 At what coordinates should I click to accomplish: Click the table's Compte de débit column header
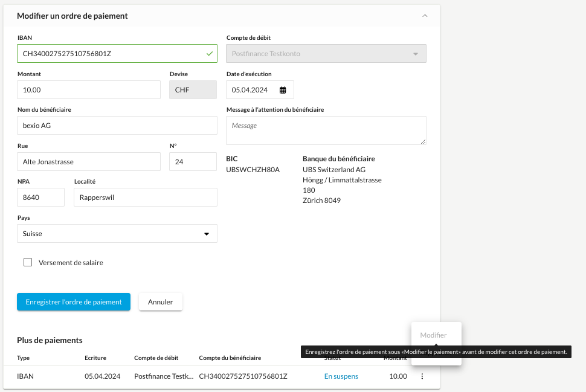tap(156, 358)
